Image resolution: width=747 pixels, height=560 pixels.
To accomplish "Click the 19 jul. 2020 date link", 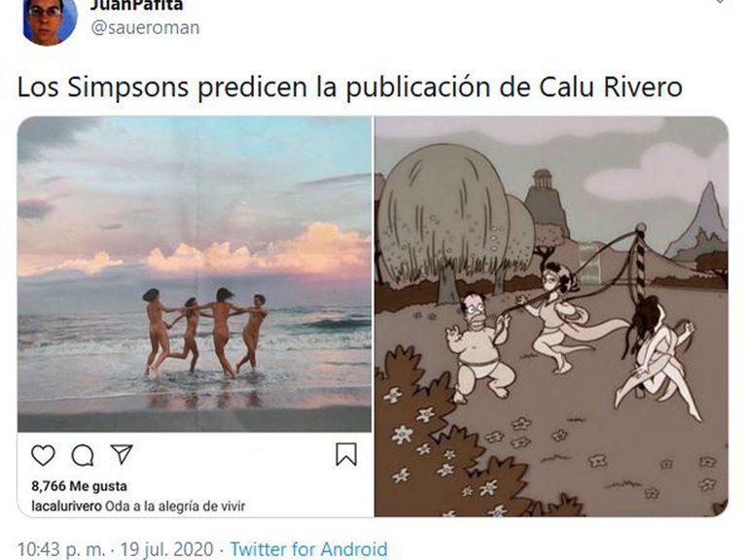I will (166, 549).
